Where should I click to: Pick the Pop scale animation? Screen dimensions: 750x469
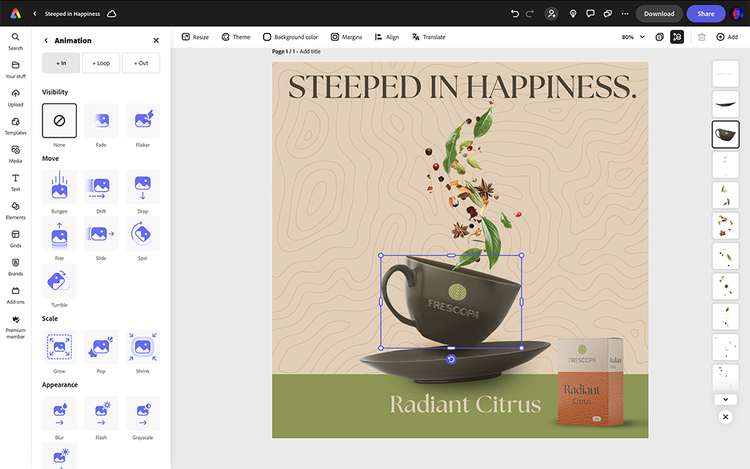point(101,346)
